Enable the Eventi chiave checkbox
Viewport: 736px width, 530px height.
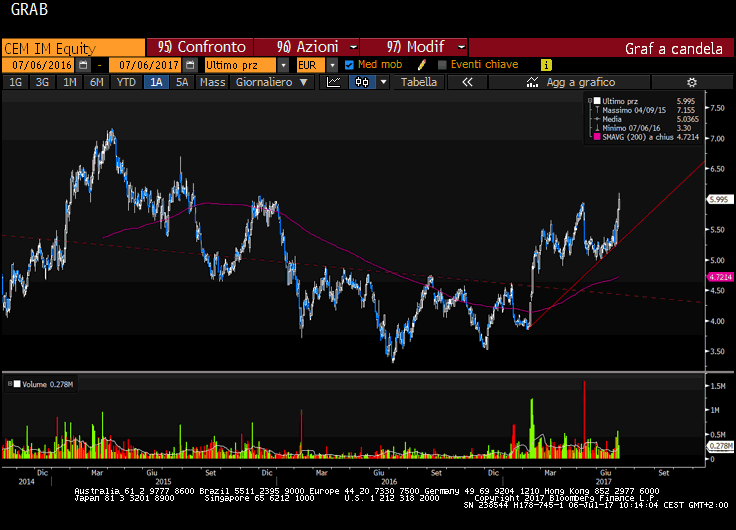443,65
